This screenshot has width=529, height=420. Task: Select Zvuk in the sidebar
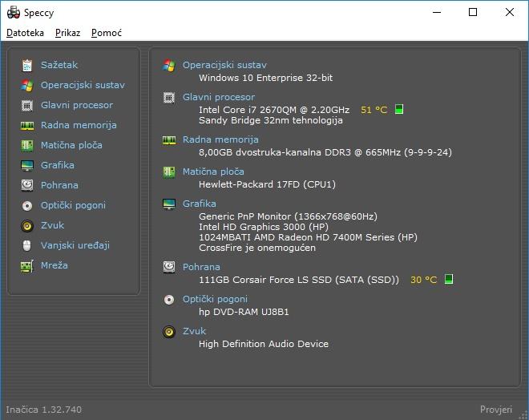pos(52,225)
